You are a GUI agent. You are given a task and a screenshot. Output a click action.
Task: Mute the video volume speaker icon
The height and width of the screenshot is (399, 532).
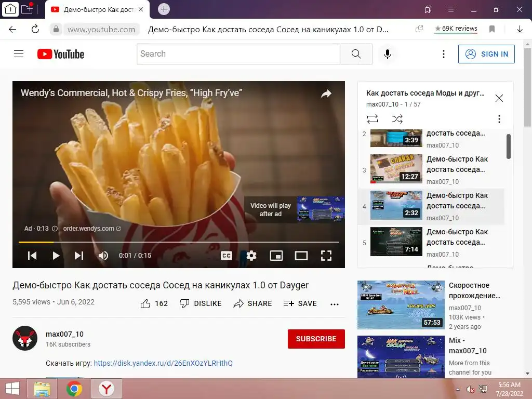tap(103, 256)
